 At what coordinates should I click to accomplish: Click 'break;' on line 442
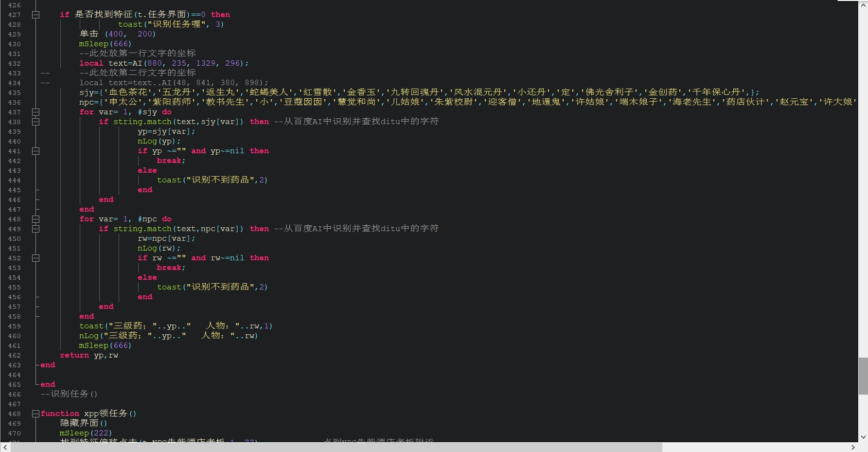click(x=171, y=161)
